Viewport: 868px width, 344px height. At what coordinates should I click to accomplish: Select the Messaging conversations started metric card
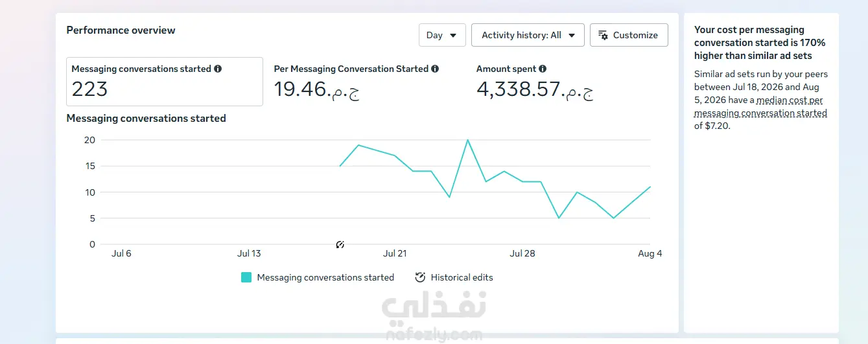pyautogui.click(x=165, y=82)
